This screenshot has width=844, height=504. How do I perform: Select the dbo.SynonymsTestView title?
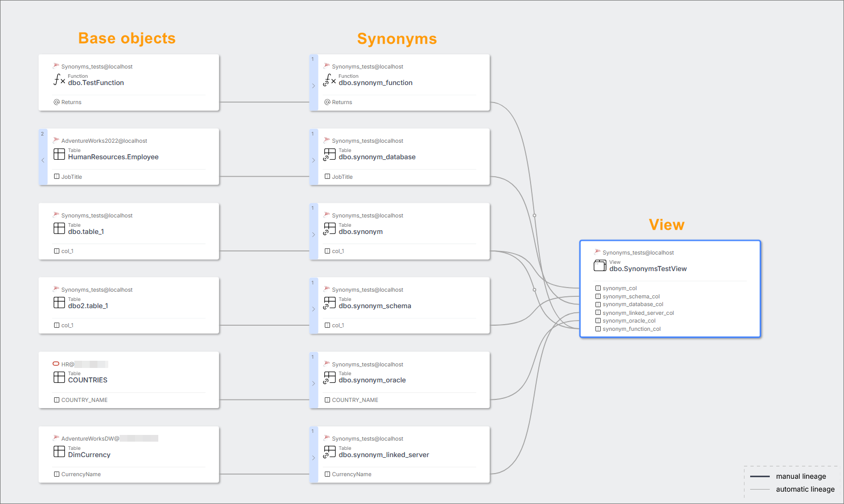(x=648, y=268)
